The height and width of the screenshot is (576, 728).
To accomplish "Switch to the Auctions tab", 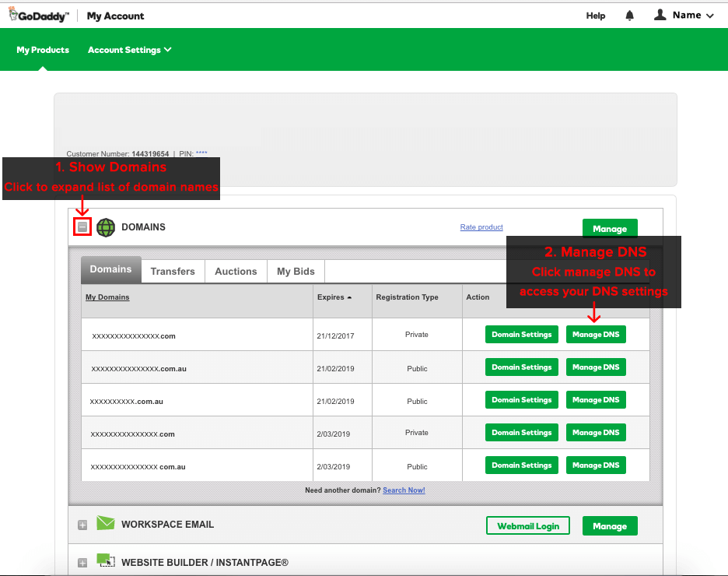I will (236, 271).
